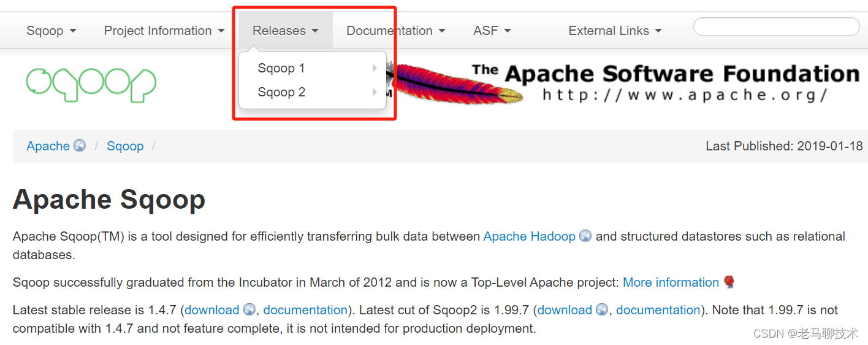Open the Apache Hadoop link
The width and height of the screenshot is (868, 345).
529,236
